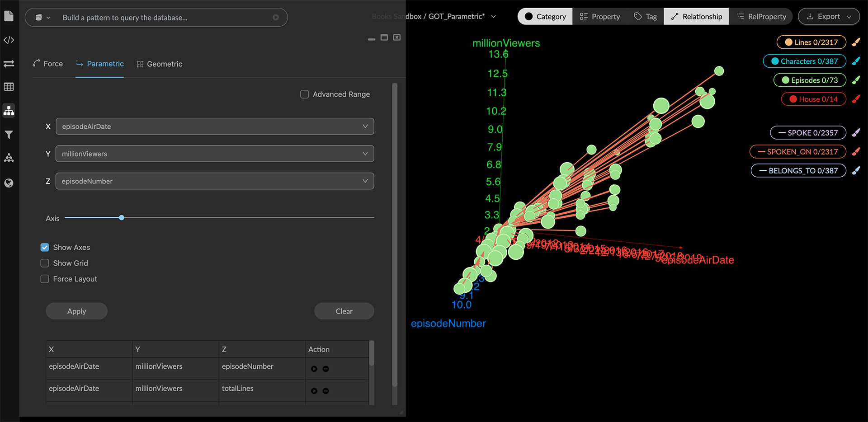
Task: Click the paintbrush icon next to House
Action: click(856, 99)
